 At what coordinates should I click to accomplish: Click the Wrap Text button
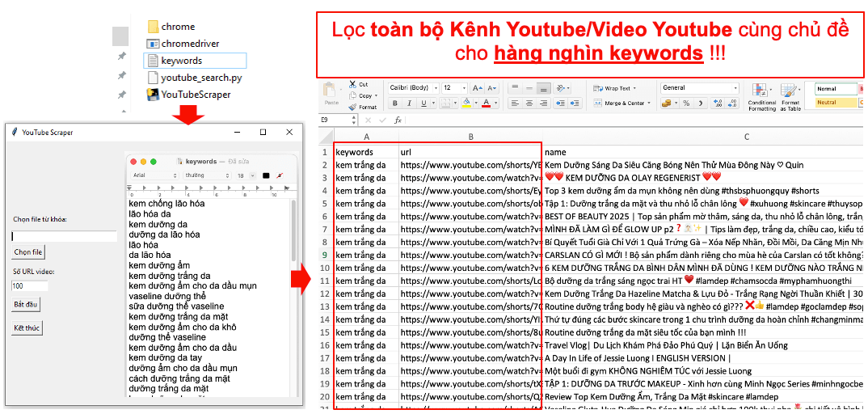tap(614, 88)
